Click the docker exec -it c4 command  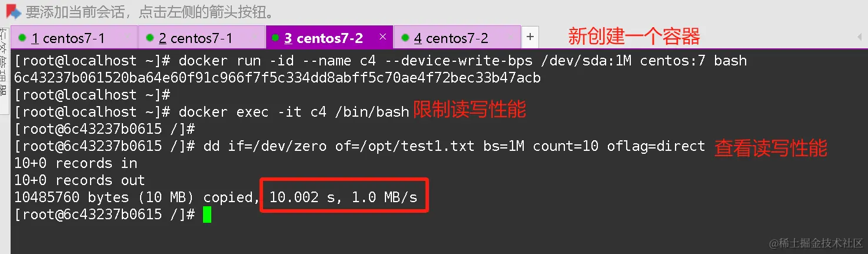pos(294,112)
